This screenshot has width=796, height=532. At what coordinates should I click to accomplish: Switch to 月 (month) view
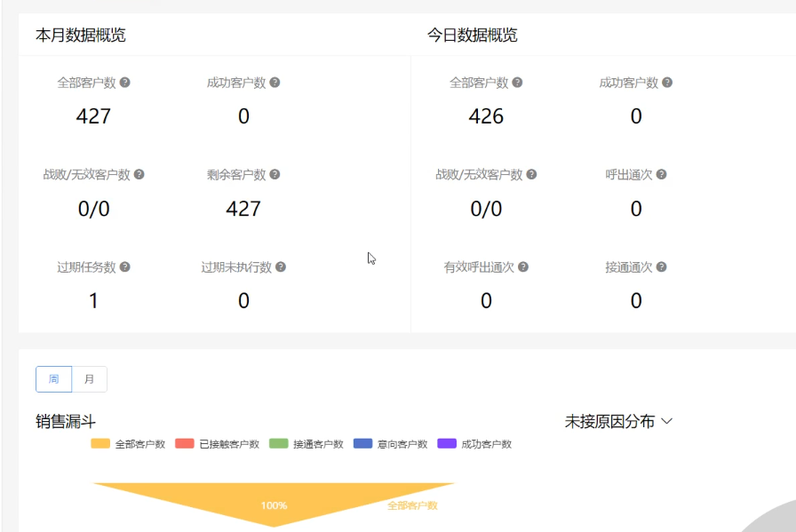(90, 379)
